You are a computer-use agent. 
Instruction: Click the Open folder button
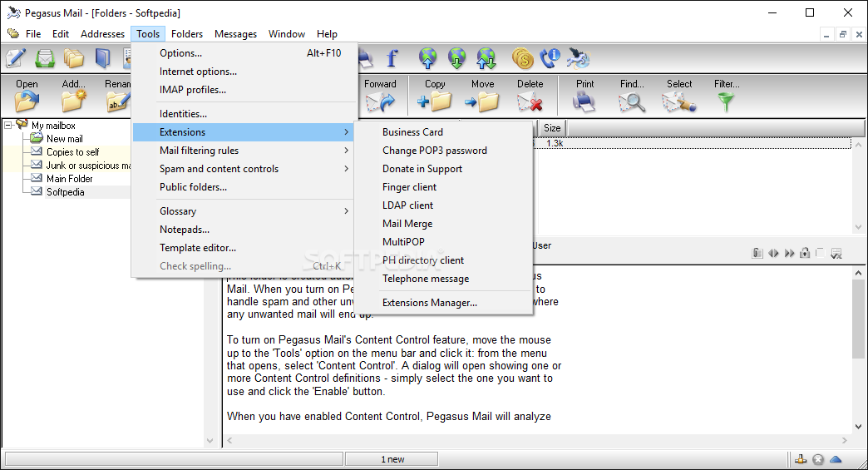pos(27,95)
